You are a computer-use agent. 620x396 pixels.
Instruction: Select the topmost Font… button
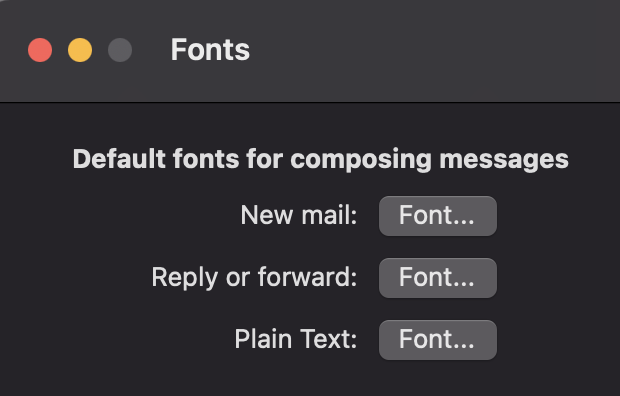point(438,216)
